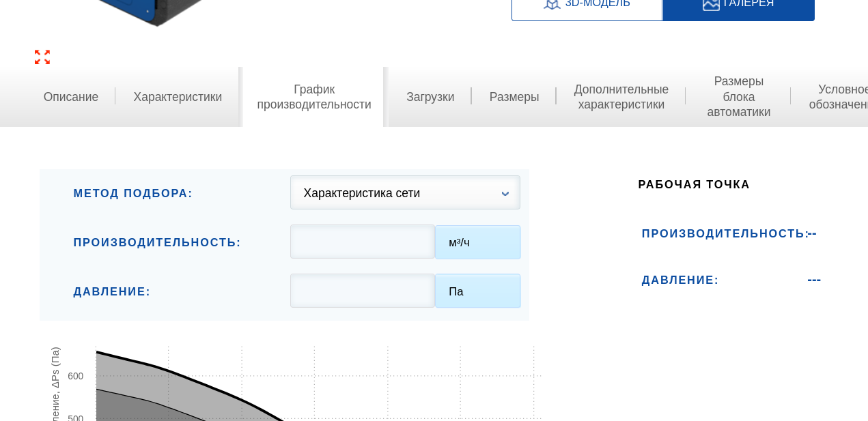This screenshot has height=421, width=868.
Task: Click the 3D-МОДЕЛЬ button
Action: 587,7
